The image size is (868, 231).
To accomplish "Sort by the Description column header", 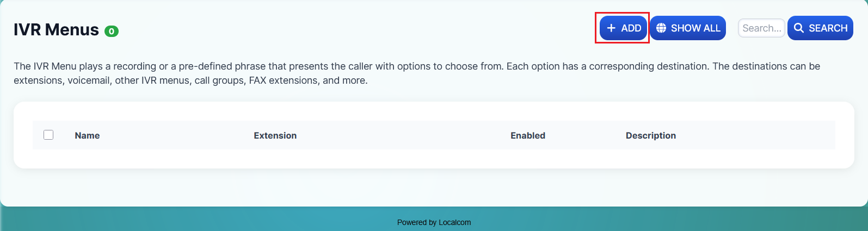I will [650, 136].
